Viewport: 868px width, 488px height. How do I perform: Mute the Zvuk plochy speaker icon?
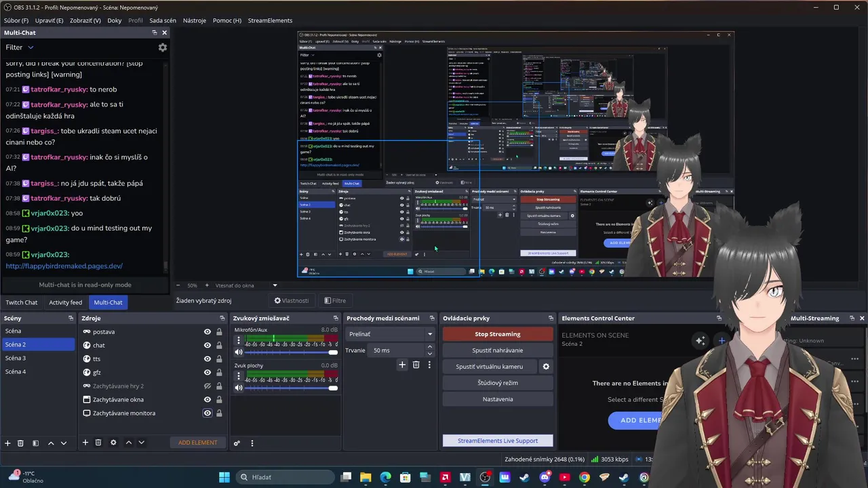tap(239, 388)
